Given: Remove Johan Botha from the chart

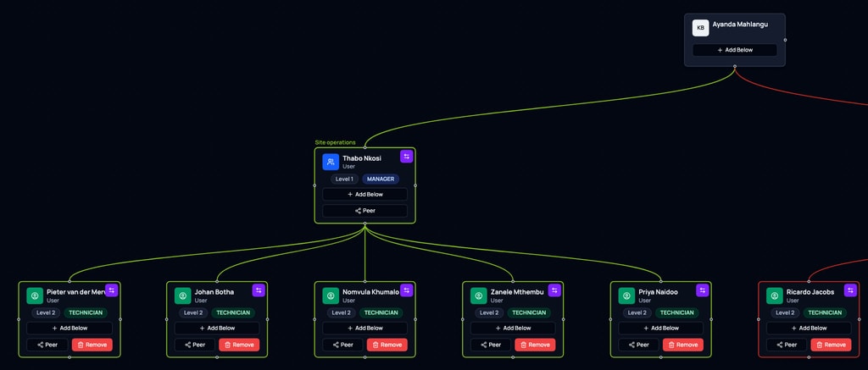Looking at the screenshot, I should click(x=239, y=345).
